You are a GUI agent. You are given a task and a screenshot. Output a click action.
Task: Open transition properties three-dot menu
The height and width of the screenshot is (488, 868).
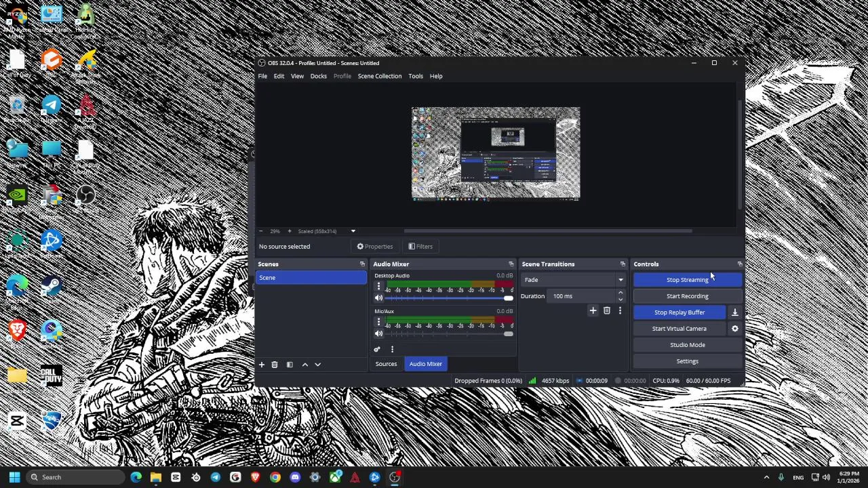pos(619,310)
